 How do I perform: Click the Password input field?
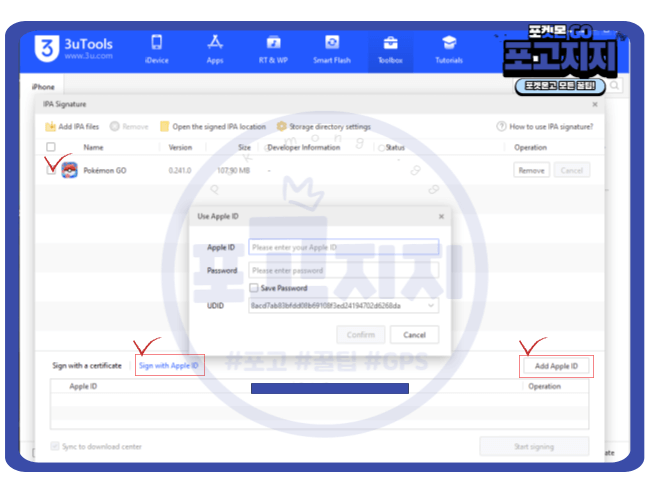(344, 270)
